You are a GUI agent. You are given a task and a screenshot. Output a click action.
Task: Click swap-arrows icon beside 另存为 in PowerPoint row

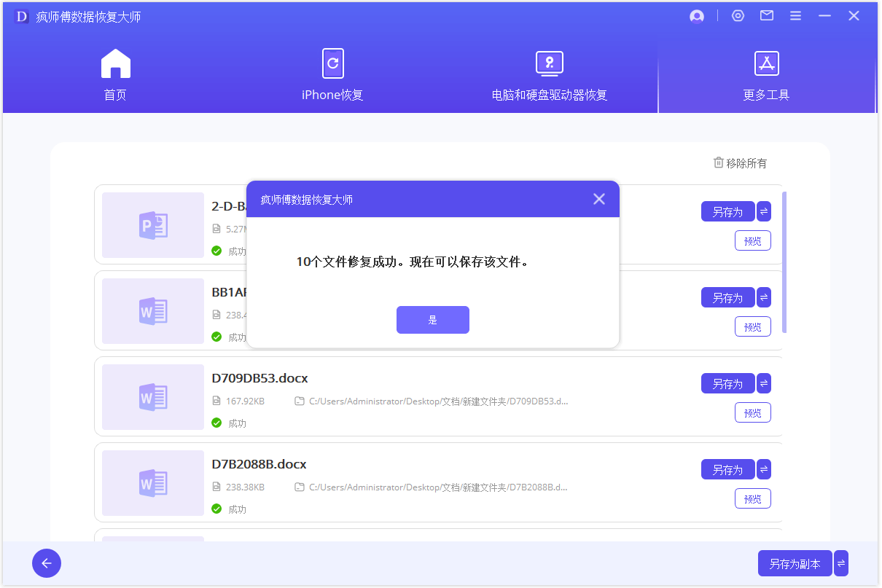pos(764,211)
